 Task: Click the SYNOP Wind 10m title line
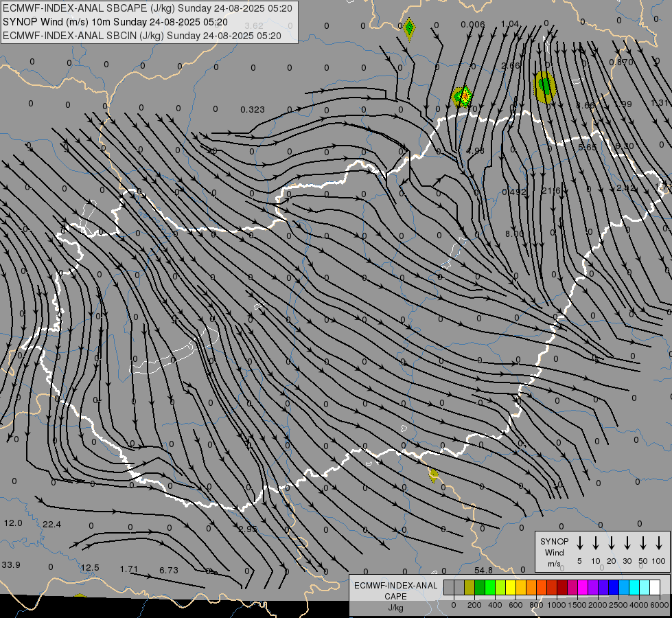click(x=115, y=22)
